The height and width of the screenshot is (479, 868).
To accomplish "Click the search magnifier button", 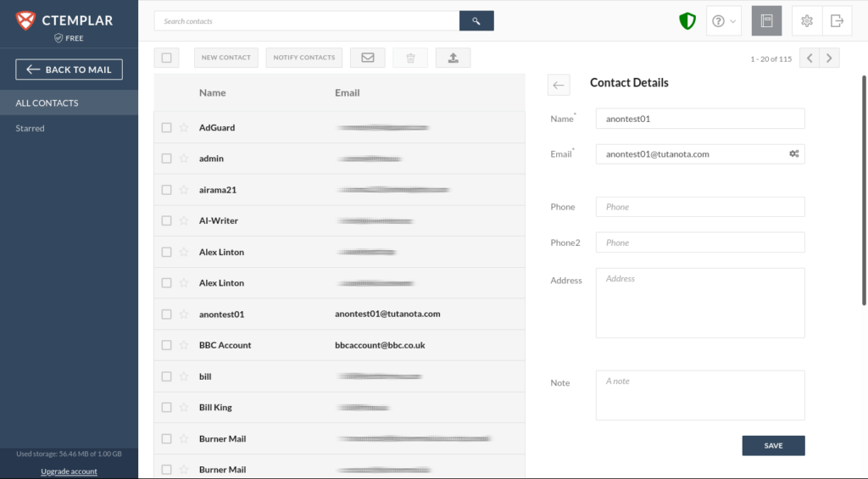I will pyautogui.click(x=476, y=21).
